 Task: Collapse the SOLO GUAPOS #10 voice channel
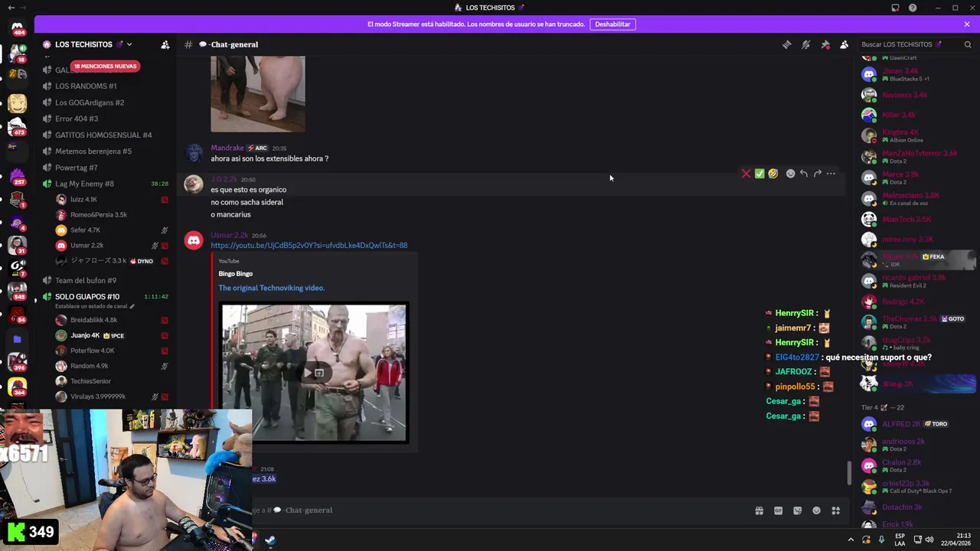[x=87, y=296]
